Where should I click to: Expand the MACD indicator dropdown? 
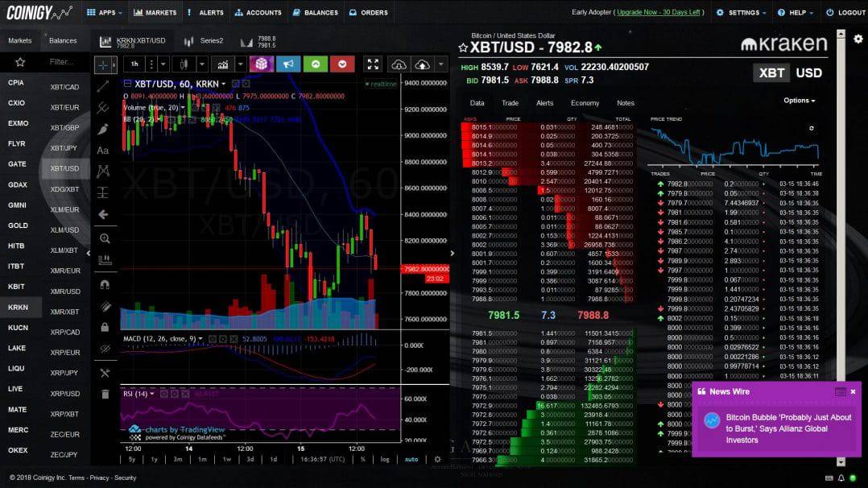click(200, 338)
